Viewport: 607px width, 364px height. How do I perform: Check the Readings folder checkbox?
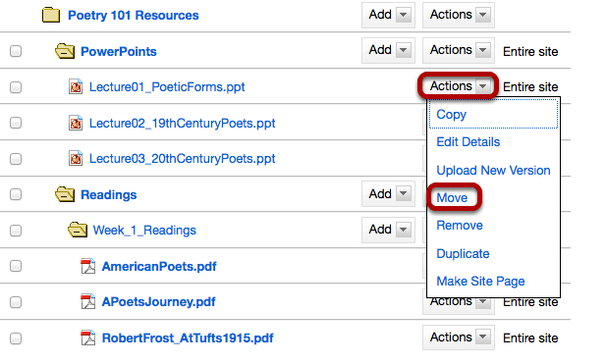(x=16, y=194)
